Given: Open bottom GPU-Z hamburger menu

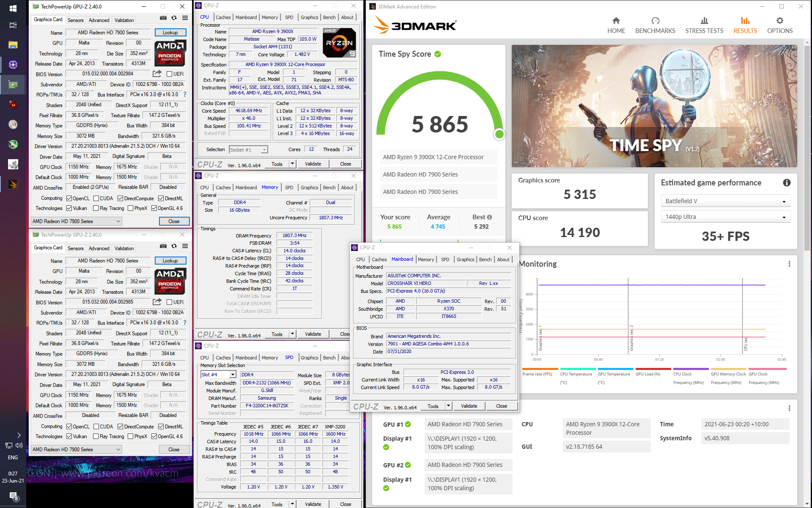Looking at the screenshot, I should click(x=185, y=246).
